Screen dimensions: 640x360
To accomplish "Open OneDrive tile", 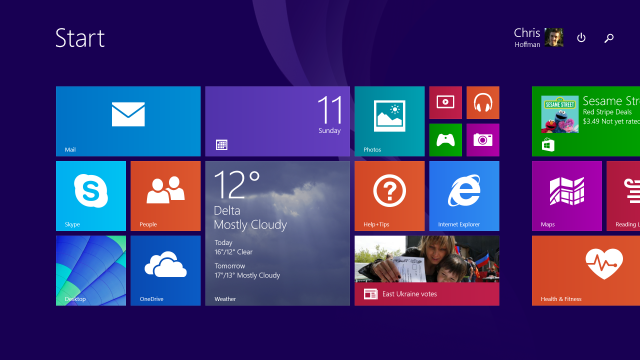I will pyautogui.click(x=166, y=271).
